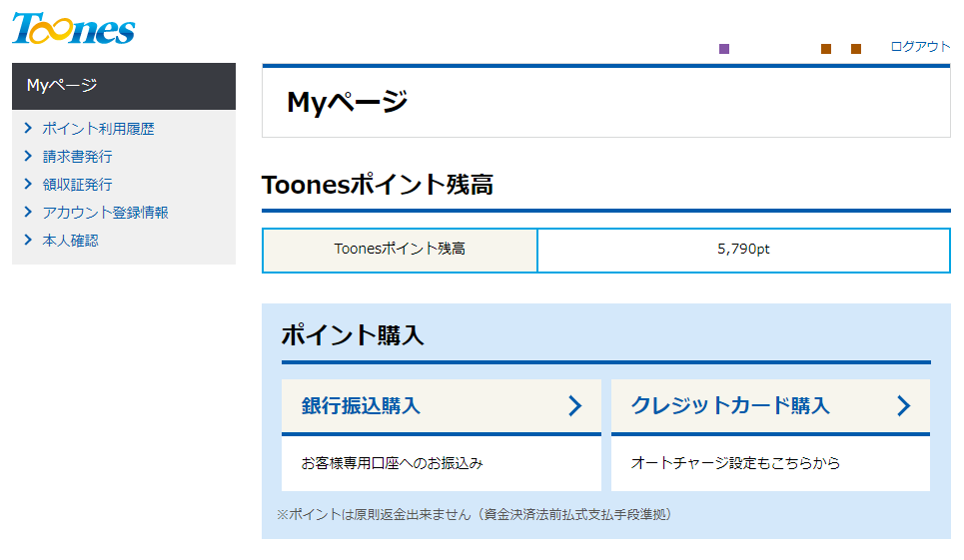
Task: Open アカウント登録情報 in sidebar
Action: pyautogui.click(x=105, y=213)
